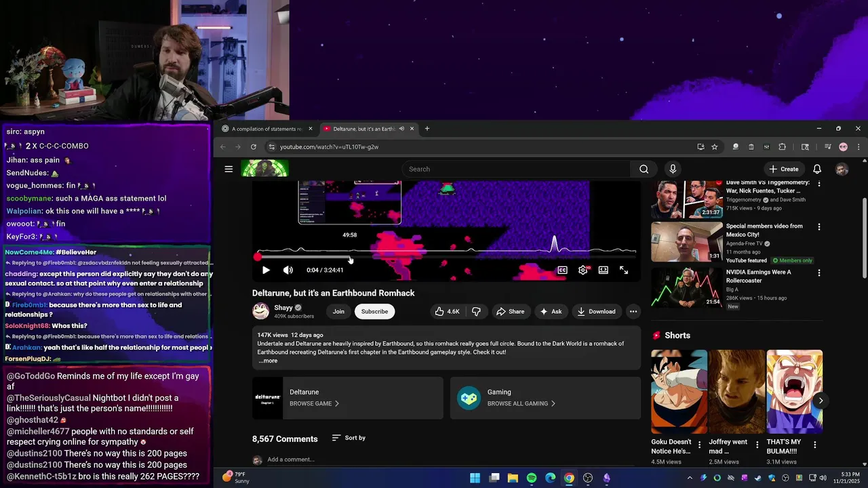Open Windows Start menu
This screenshot has width=868, height=488.
[475, 478]
